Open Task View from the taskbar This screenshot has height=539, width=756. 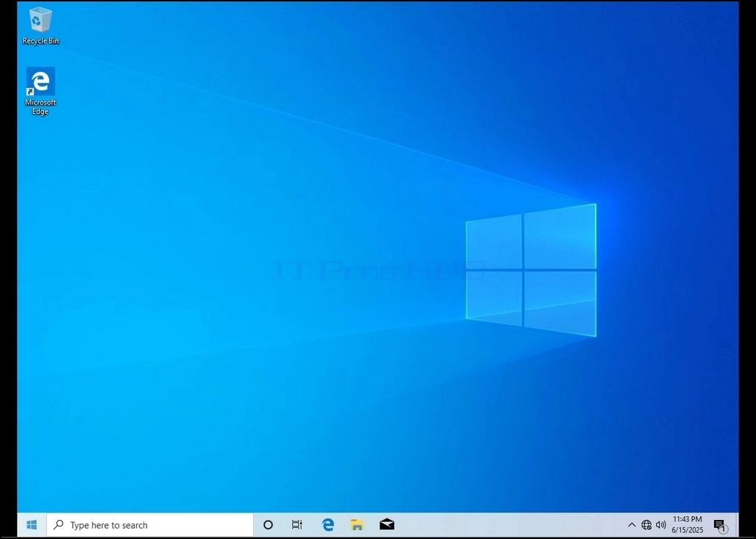click(x=297, y=525)
